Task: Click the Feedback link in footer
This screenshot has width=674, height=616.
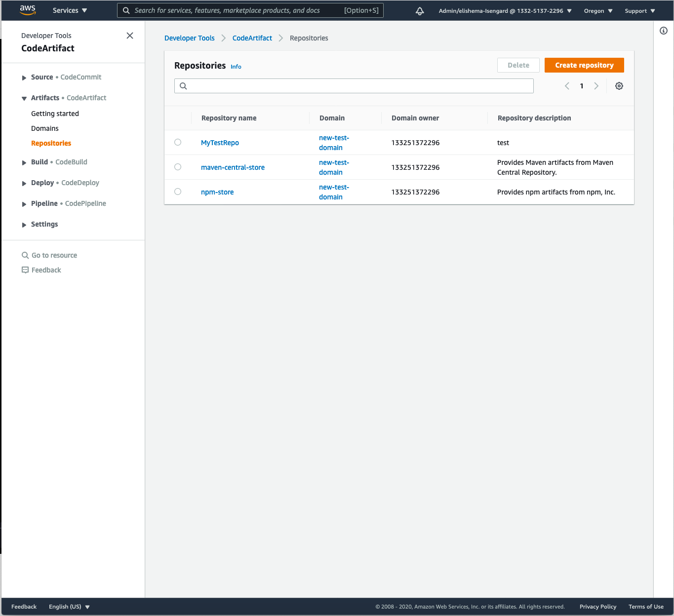Action: click(x=24, y=607)
